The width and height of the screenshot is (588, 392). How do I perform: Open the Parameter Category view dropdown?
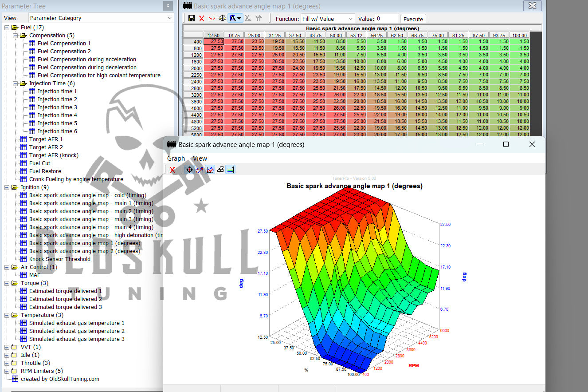point(101,18)
